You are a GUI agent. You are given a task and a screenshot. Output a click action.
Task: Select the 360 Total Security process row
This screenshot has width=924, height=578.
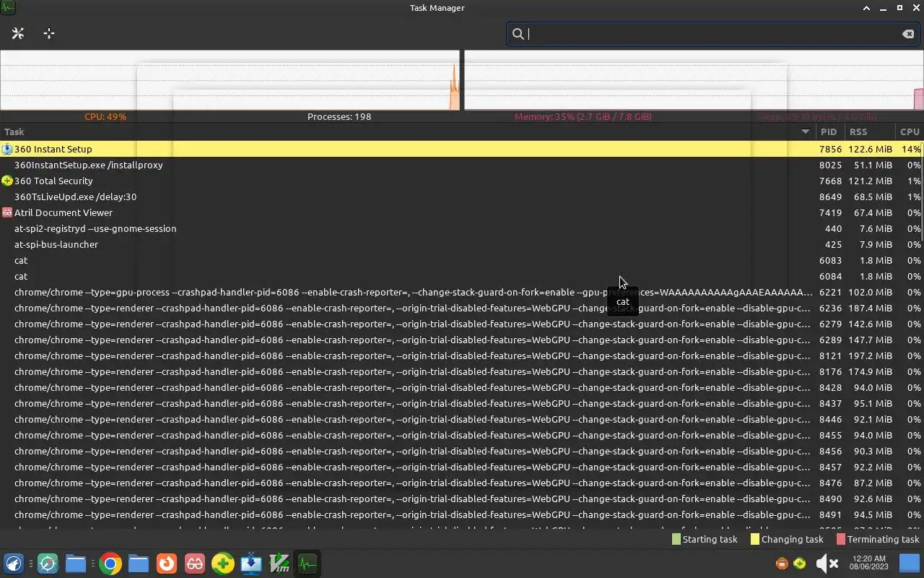(x=462, y=181)
